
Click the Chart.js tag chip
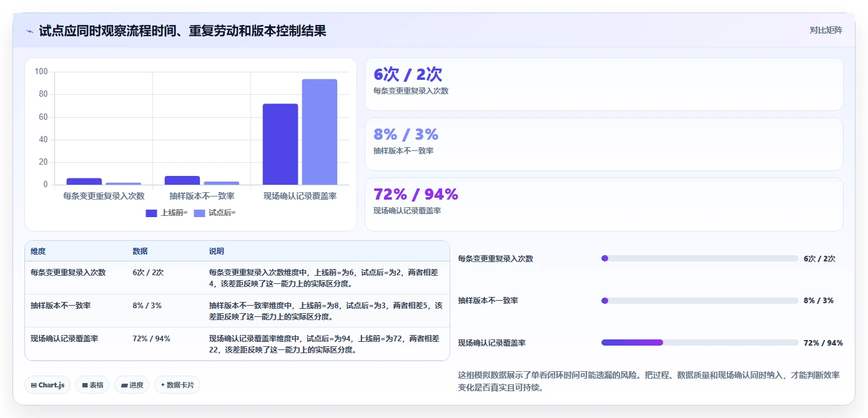pos(47,385)
